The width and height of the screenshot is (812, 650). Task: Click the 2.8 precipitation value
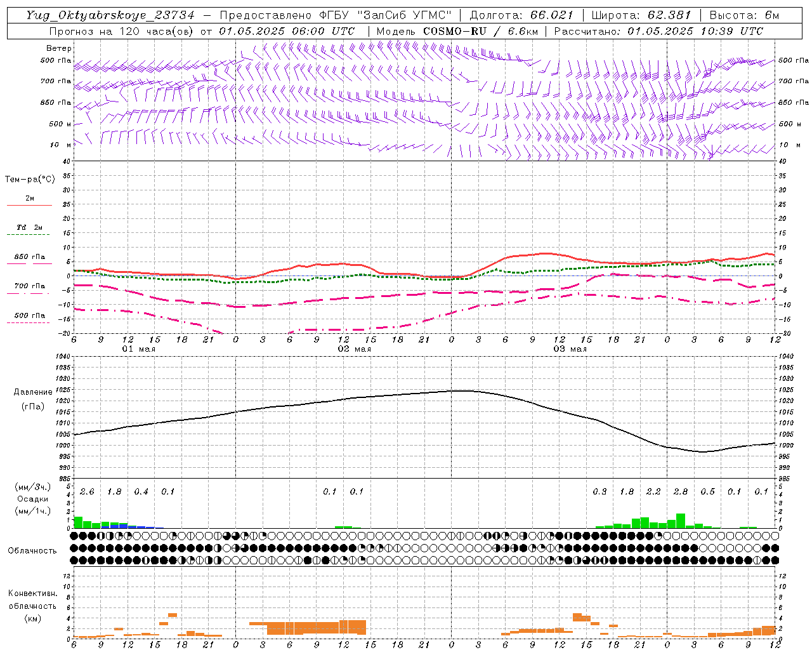pos(681,492)
